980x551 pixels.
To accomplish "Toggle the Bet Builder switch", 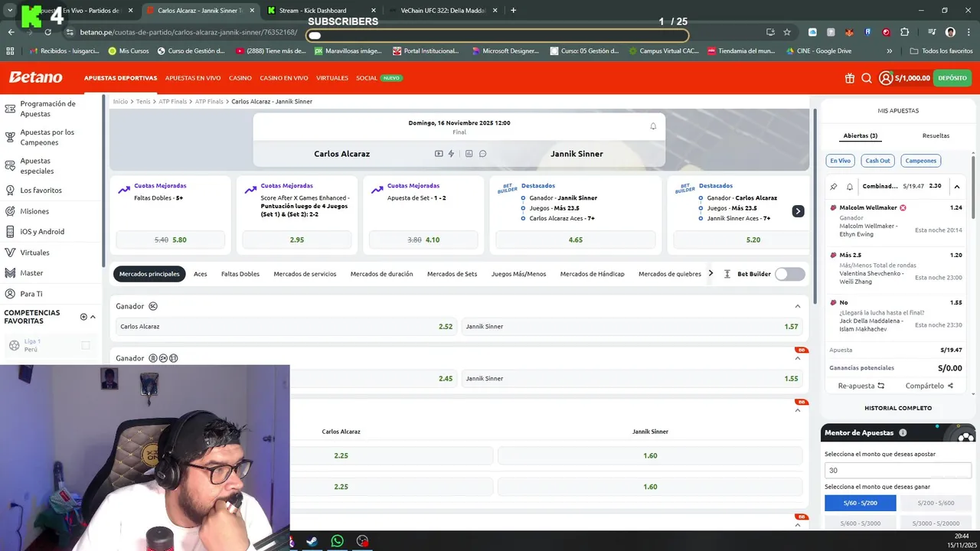I will [790, 274].
